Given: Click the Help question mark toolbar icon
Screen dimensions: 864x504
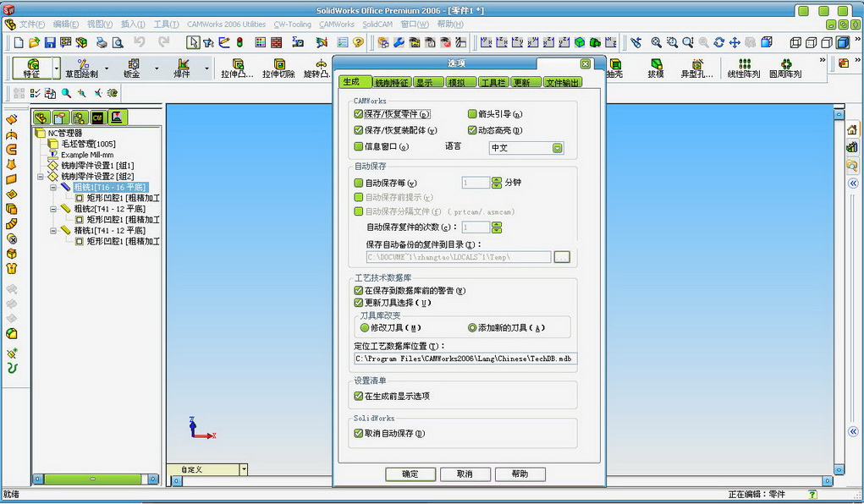Looking at the screenshot, I should pos(358,42).
